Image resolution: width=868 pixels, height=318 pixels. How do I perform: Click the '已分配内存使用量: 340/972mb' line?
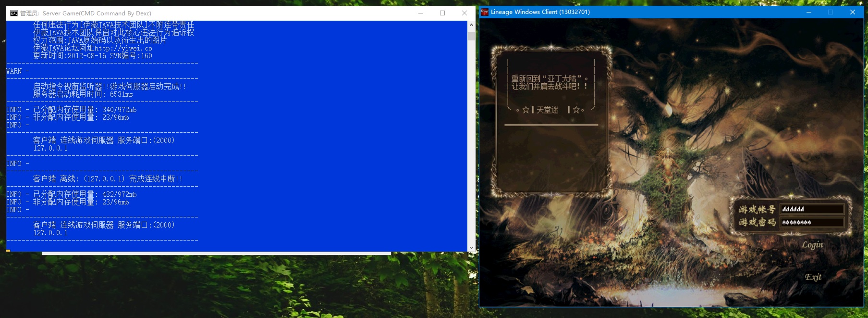click(x=85, y=110)
